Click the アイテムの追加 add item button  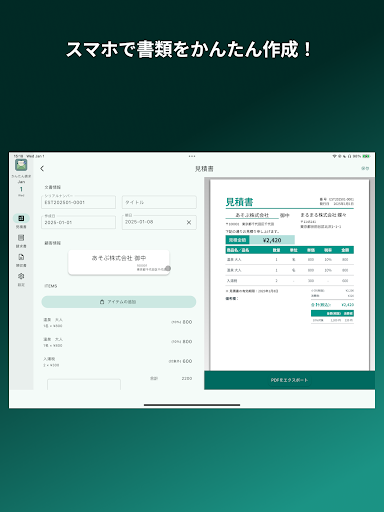tap(119, 302)
